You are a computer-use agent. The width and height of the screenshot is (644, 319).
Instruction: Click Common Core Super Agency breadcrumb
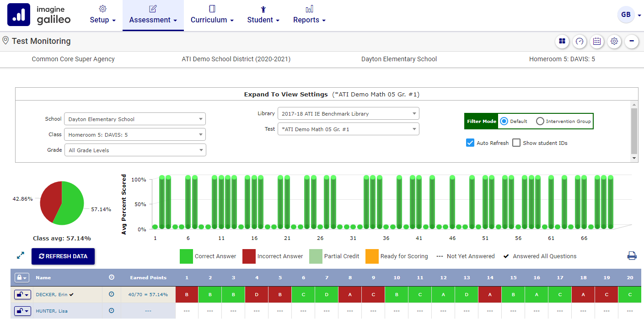pos(73,59)
